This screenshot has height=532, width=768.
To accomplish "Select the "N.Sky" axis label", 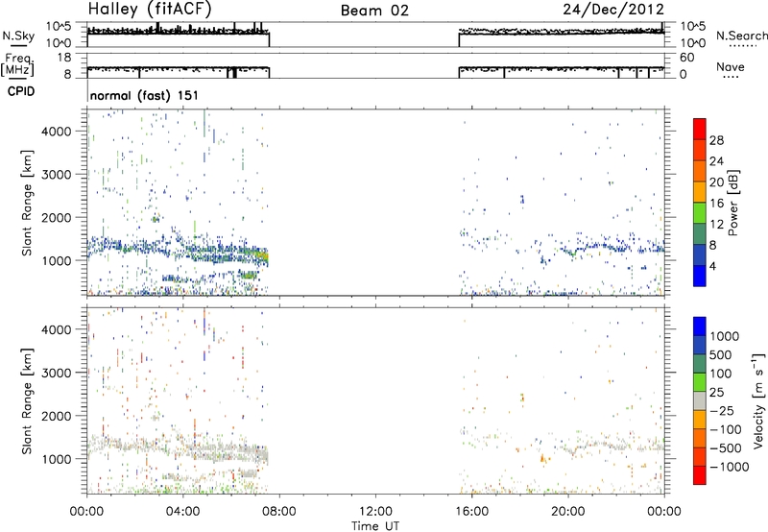I will pos(18,36).
